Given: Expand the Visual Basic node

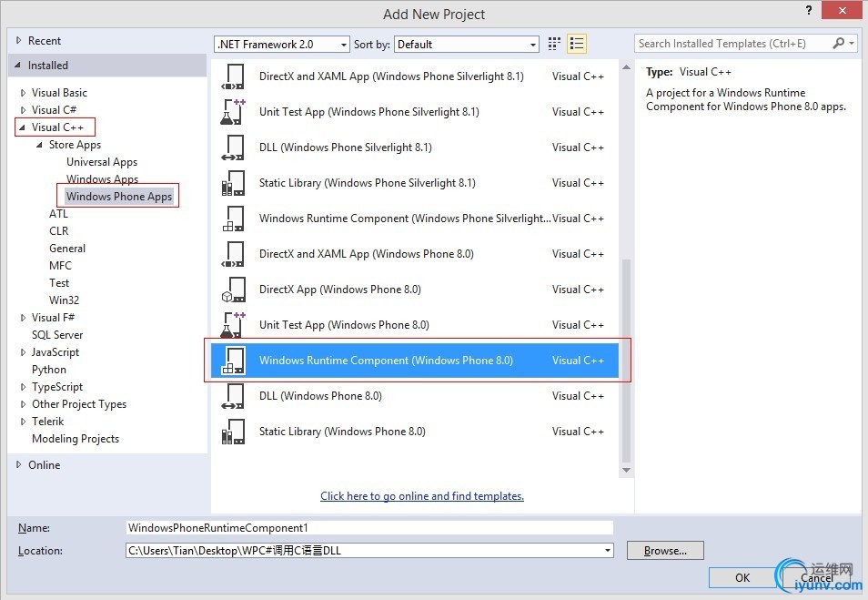Looking at the screenshot, I should (23, 93).
